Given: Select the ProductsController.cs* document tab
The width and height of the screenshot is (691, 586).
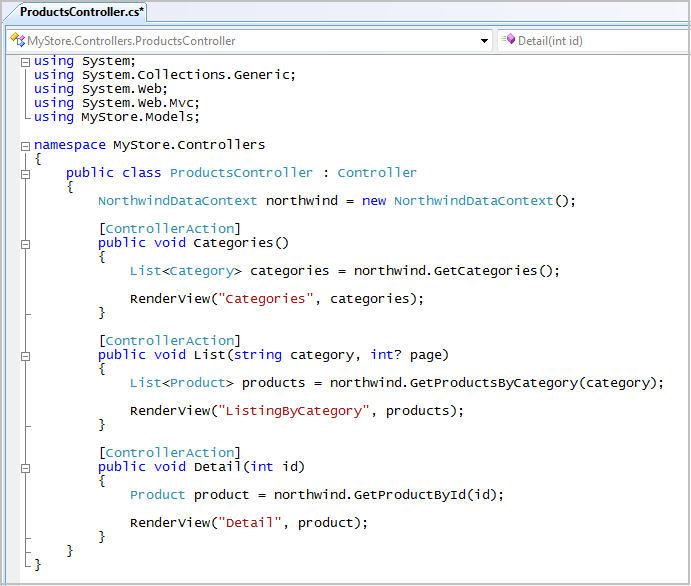Looking at the screenshot, I should pos(82,12).
